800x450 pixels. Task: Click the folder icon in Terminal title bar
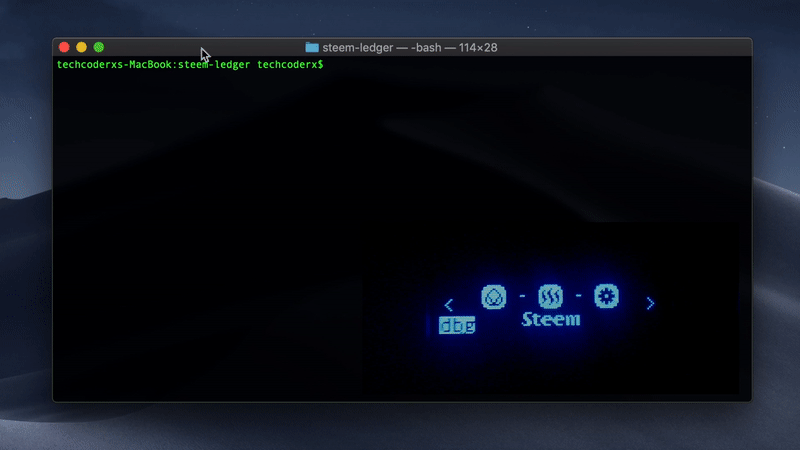[x=312, y=47]
